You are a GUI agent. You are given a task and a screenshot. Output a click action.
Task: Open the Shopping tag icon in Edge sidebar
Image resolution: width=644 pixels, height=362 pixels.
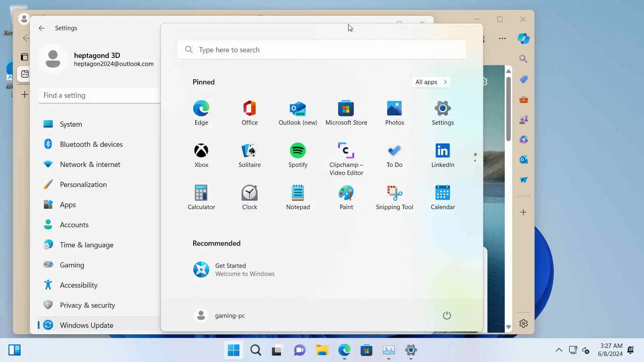tap(523, 79)
